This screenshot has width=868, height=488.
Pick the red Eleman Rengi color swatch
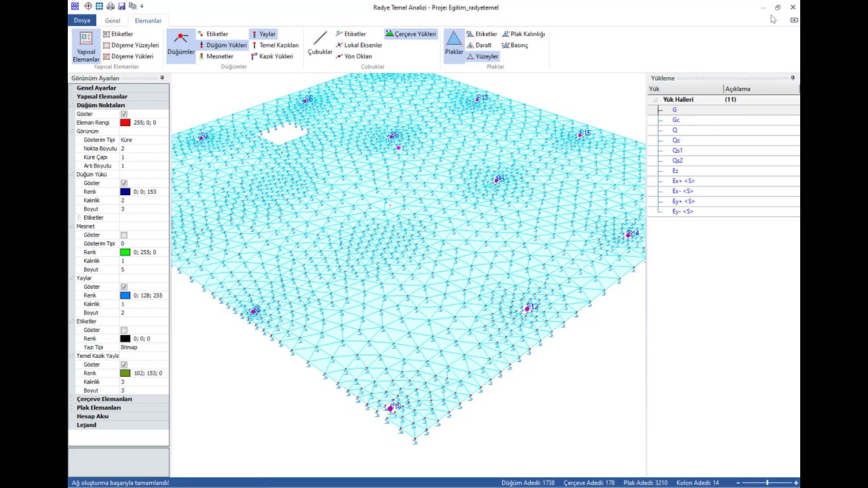[x=125, y=123]
